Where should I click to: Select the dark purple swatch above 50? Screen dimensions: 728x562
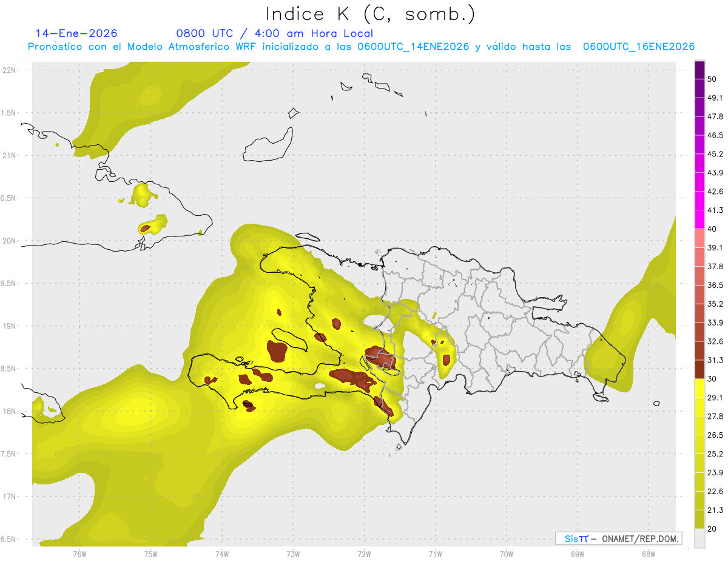699,71
